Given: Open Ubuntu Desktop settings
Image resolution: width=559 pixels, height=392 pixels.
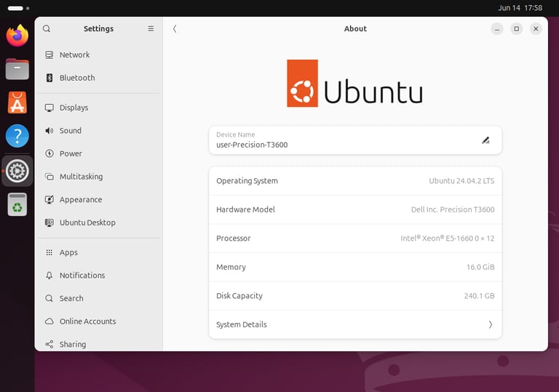Looking at the screenshot, I should [x=99, y=223].
